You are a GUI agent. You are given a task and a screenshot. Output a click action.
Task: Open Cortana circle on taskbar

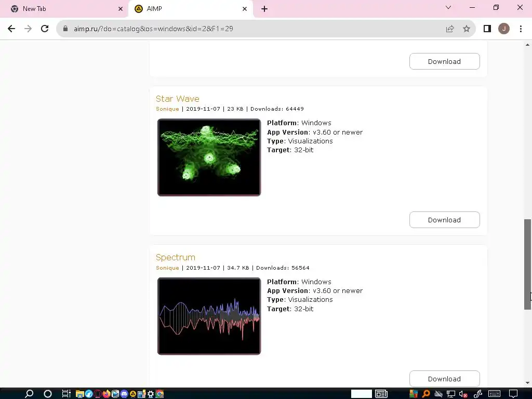[47, 394]
